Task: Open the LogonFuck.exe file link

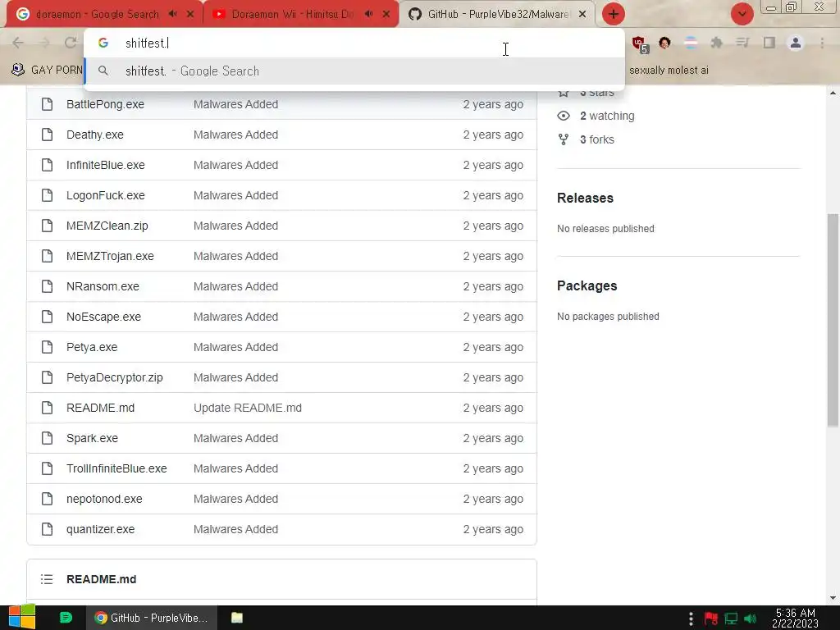Action: coord(106,195)
